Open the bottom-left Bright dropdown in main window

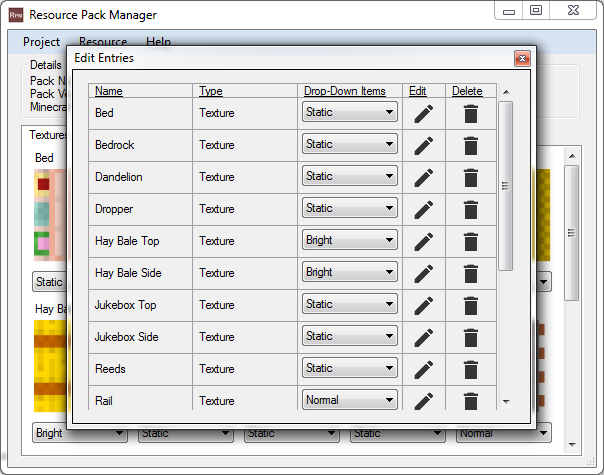[79, 433]
